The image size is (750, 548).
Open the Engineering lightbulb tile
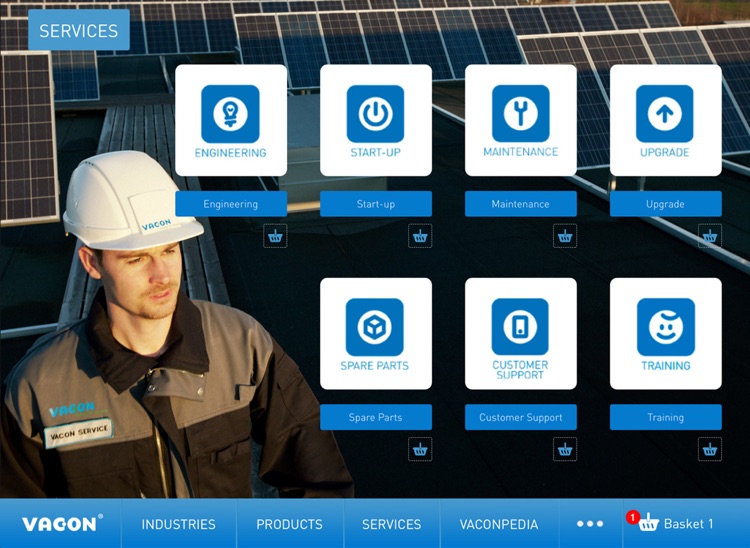[x=231, y=121]
